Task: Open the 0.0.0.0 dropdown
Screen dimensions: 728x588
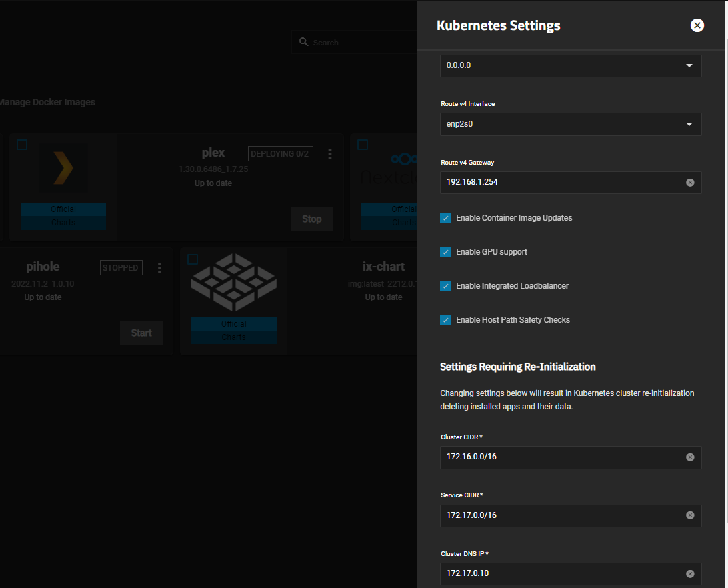Action: [571, 65]
